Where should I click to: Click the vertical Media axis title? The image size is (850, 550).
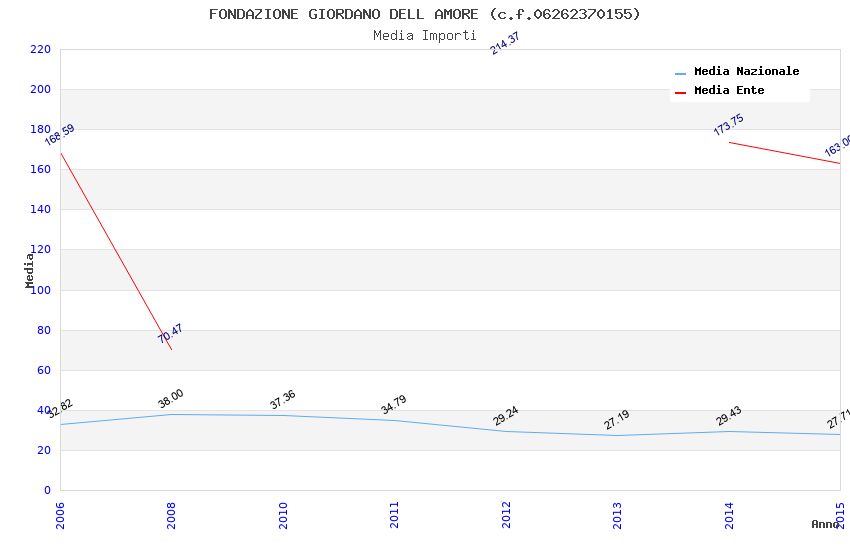(x=29, y=270)
